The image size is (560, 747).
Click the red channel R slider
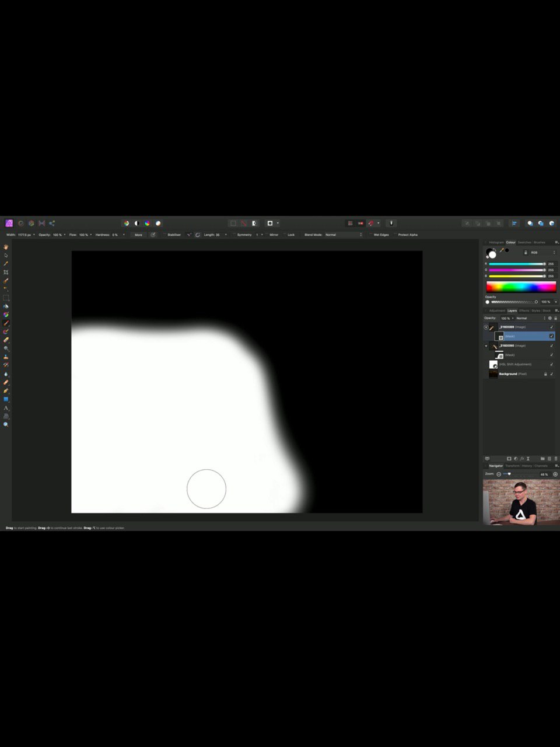[x=517, y=264]
